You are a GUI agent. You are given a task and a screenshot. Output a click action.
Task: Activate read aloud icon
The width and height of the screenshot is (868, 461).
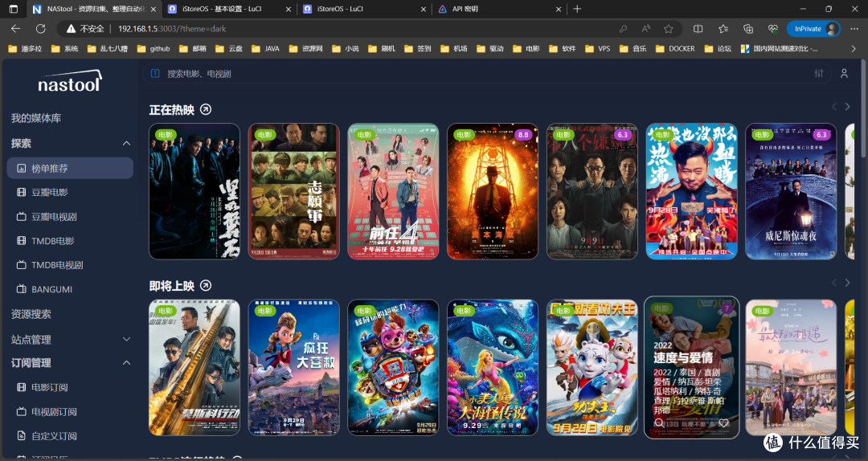click(646, 29)
